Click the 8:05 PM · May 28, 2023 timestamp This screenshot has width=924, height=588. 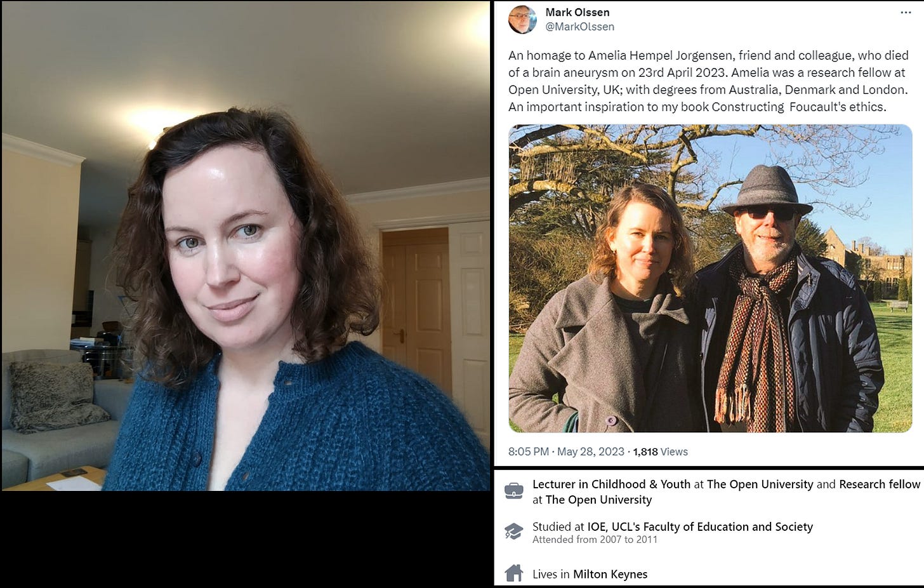(566, 451)
